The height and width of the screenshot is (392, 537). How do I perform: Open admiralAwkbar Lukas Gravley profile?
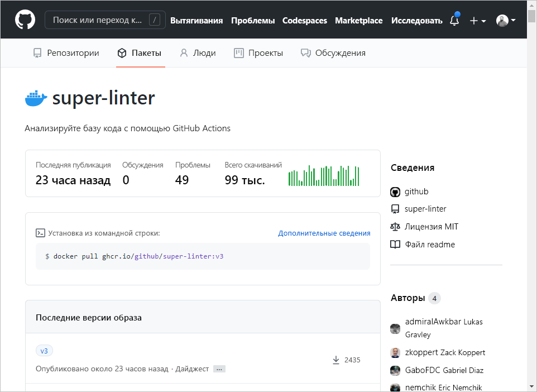[x=444, y=328]
